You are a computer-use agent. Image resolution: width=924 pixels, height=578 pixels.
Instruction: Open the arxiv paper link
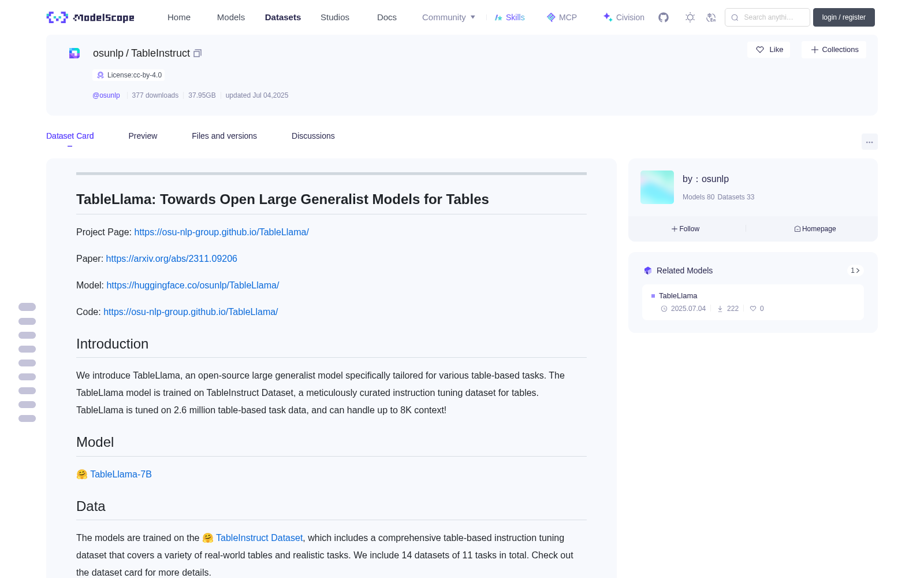coord(172,258)
